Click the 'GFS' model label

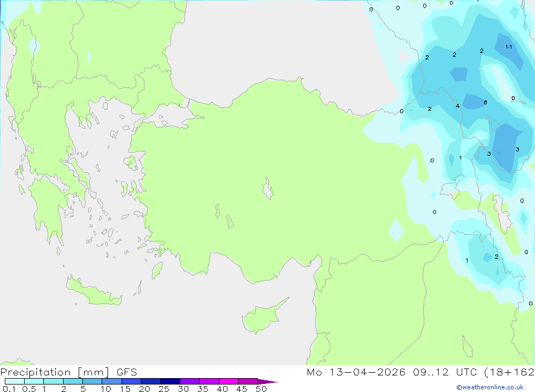coord(127,372)
